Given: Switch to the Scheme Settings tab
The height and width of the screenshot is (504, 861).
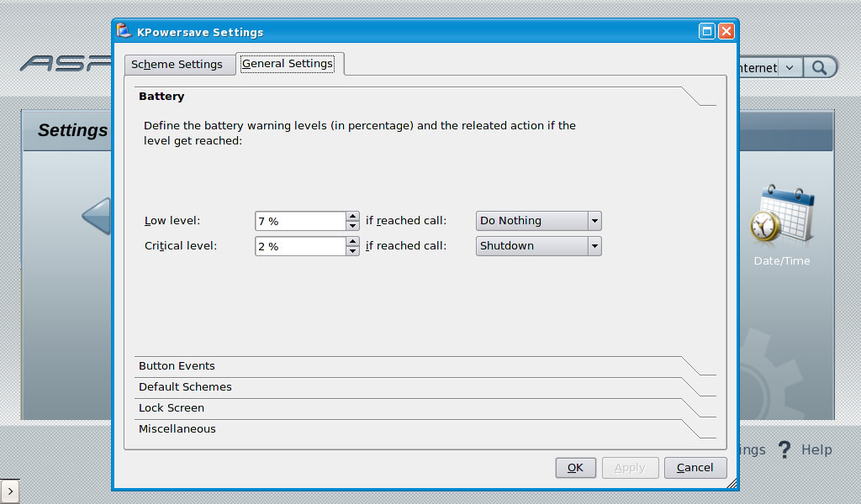Looking at the screenshot, I should (x=180, y=65).
